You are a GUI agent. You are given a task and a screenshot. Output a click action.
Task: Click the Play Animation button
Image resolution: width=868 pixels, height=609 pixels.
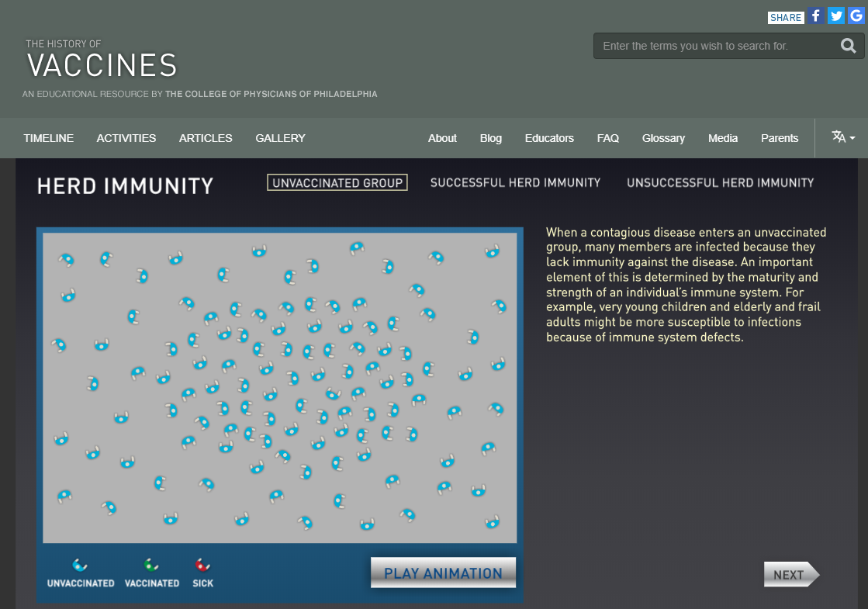tap(444, 573)
